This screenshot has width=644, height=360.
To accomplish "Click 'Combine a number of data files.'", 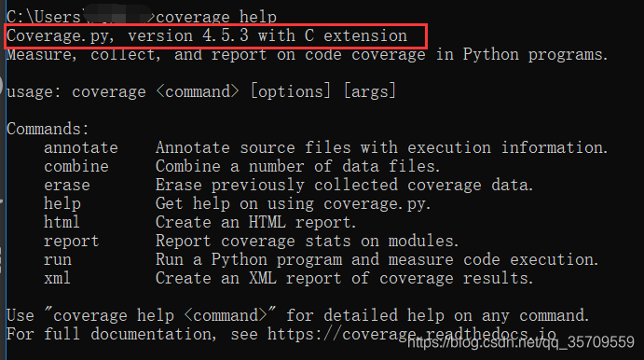I will (297, 166).
